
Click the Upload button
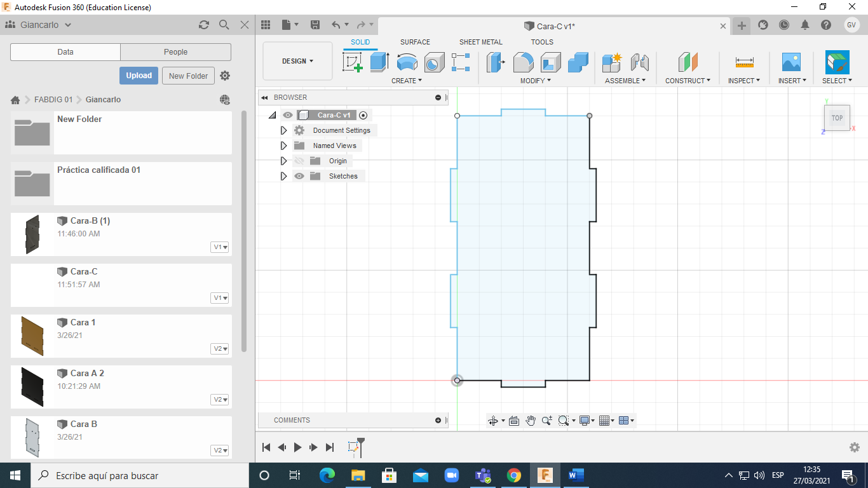pyautogui.click(x=139, y=76)
